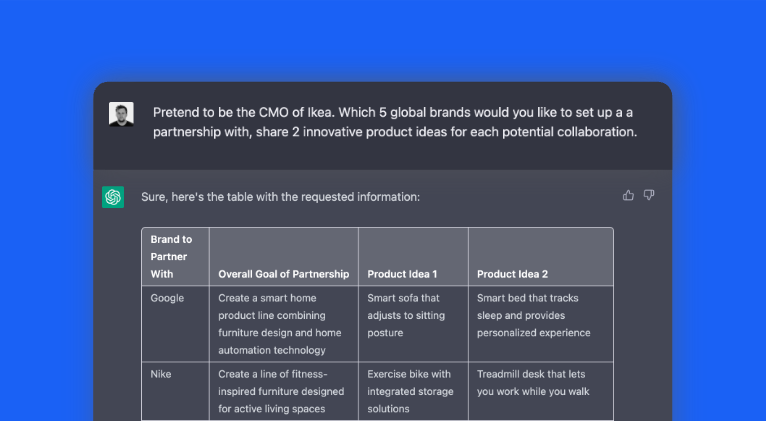
Task: Click the "Create a smart home product line" cell
Action: click(284, 324)
